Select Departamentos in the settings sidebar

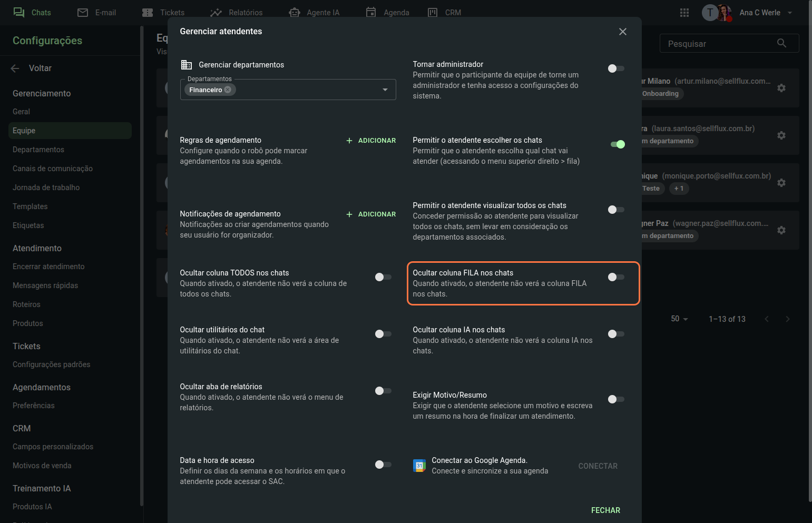[38, 150]
